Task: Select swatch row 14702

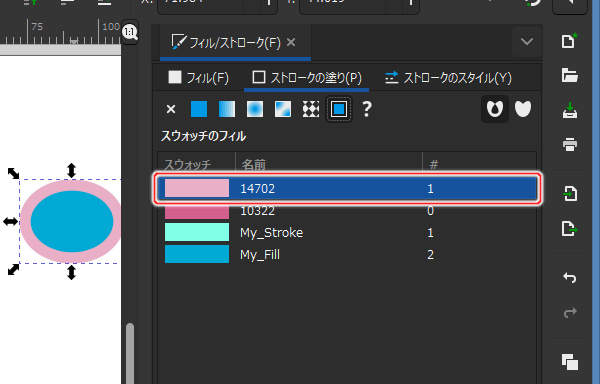Action: coord(347,189)
